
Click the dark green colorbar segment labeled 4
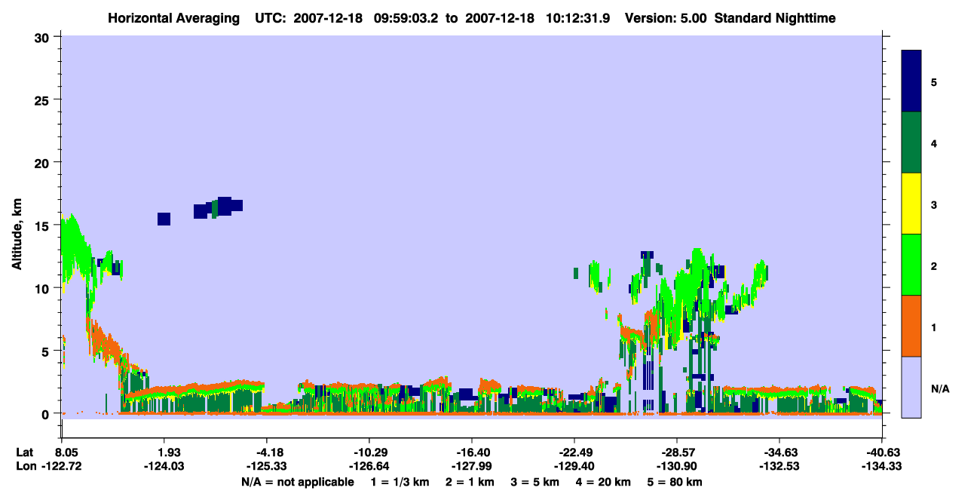[911, 143]
